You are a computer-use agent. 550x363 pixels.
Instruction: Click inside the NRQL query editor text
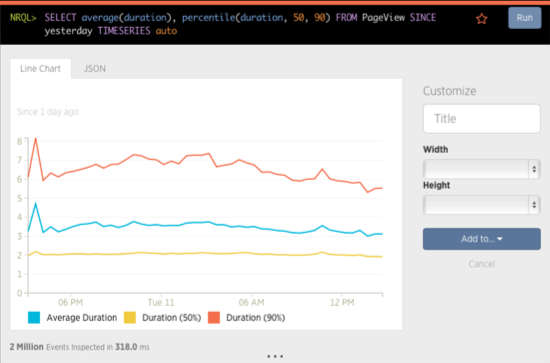pyautogui.click(x=240, y=24)
